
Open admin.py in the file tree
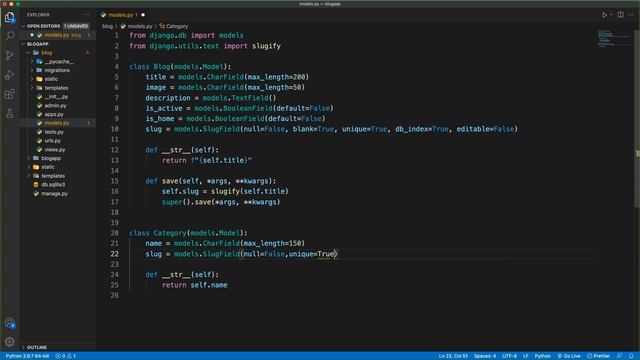56,106
